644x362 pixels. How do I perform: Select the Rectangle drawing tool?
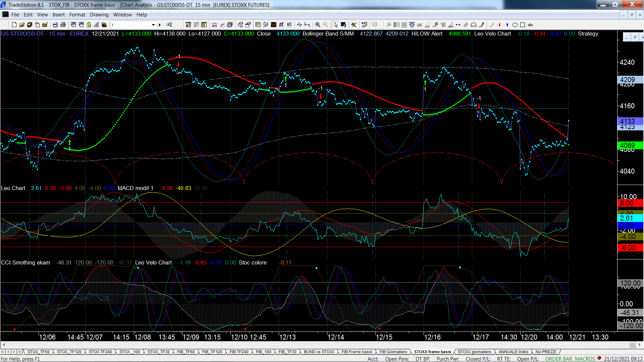click(523, 24)
